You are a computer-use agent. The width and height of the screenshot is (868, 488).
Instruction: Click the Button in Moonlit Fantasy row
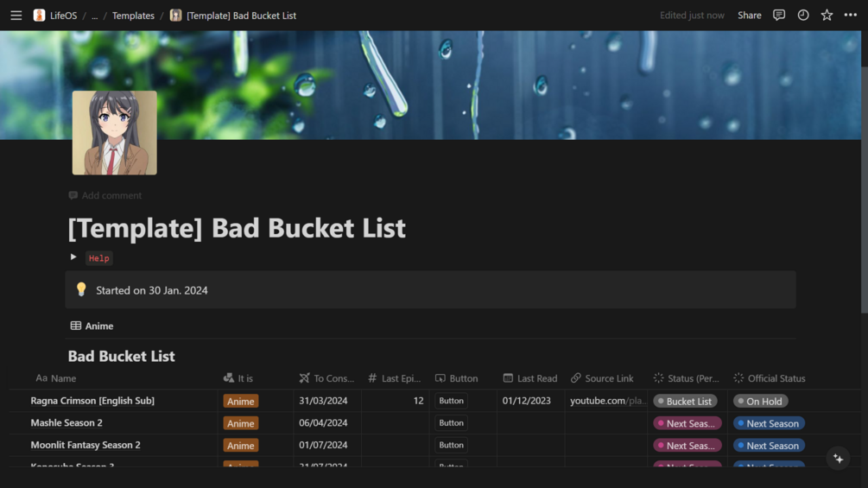click(x=451, y=445)
